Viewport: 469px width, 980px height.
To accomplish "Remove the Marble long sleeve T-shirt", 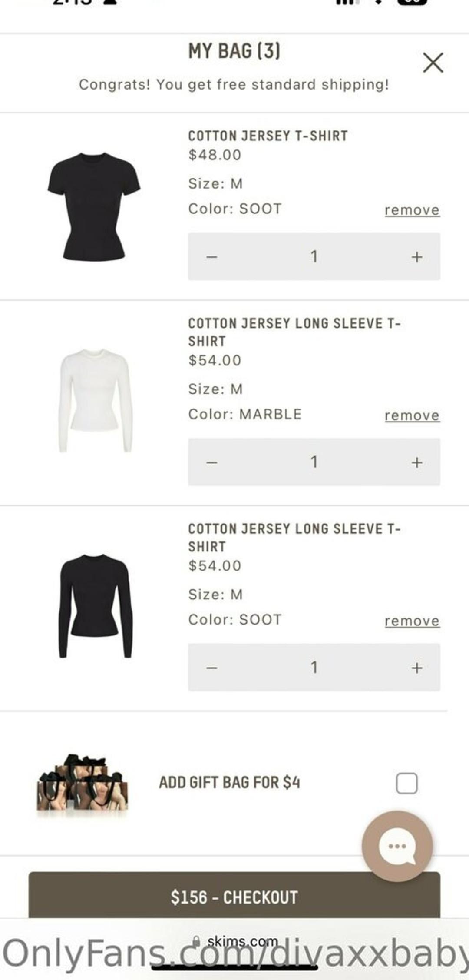I will pyautogui.click(x=412, y=416).
